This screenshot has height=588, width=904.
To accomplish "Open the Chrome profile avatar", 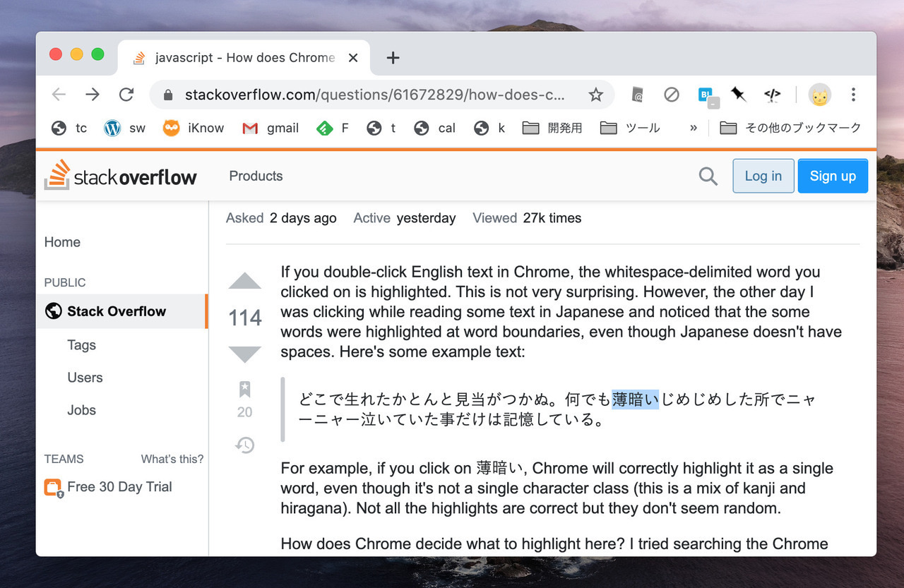I will point(820,95).
